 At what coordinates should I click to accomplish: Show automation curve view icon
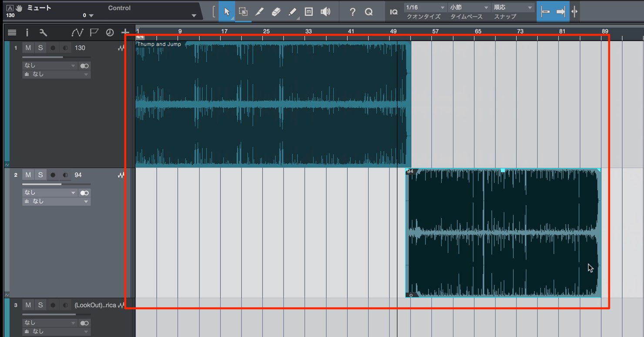tap(77, 32)
